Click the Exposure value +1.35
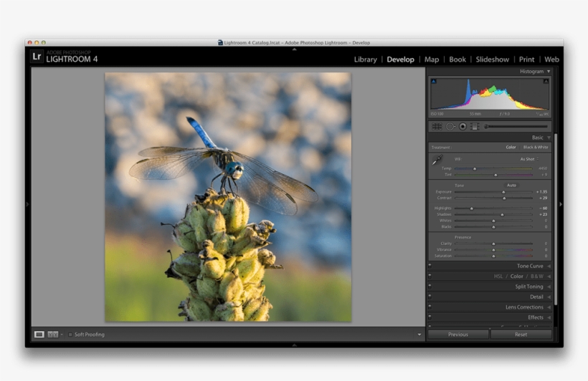Screen dimensions: 588x381 (x=541, y=192)
